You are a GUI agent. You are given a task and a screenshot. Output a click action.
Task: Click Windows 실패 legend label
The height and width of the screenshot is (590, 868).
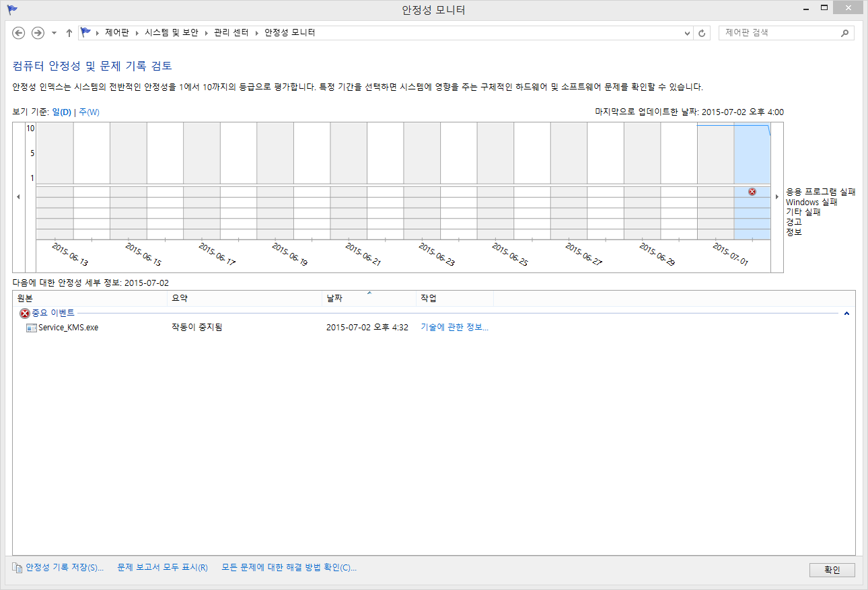(811, 202)
